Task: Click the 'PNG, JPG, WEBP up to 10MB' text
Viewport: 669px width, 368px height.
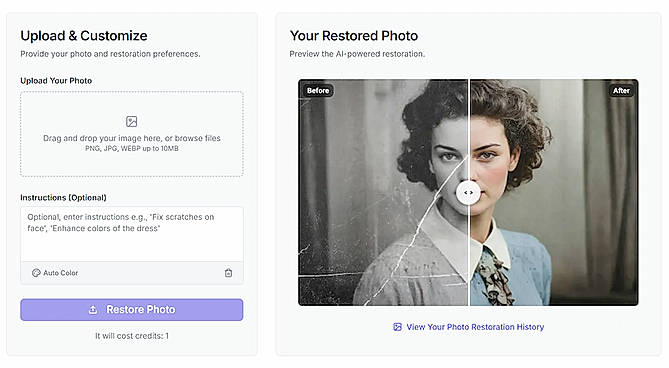Action: click(x=132, y=148)
